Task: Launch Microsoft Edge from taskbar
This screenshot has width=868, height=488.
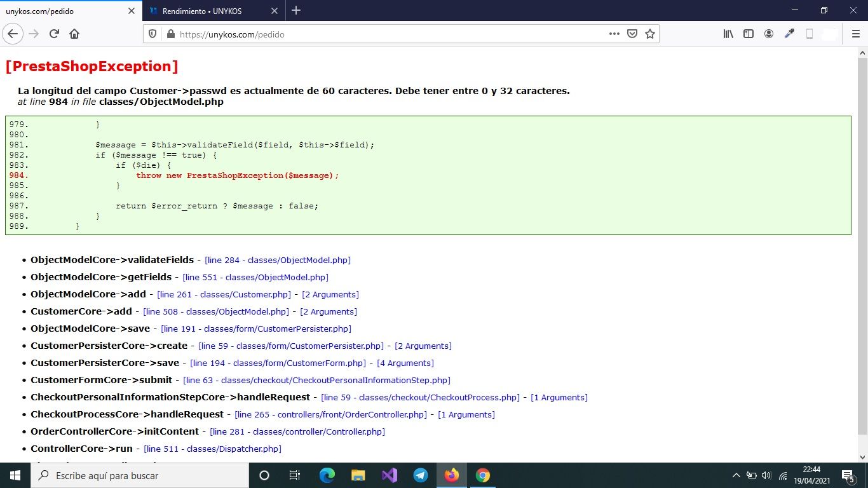Action: click(x=327, y=475)
